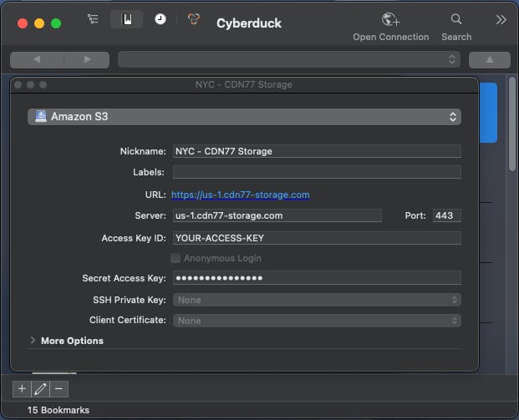Go to parent folder with the up arrow
This screenshot has width=519, height=420.
click(x=490, y=60)
